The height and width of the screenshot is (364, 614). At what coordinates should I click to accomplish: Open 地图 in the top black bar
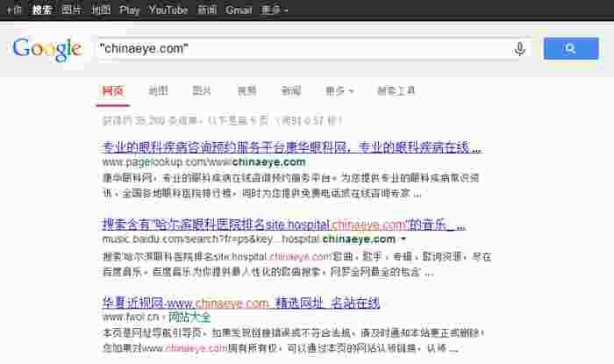101,10
